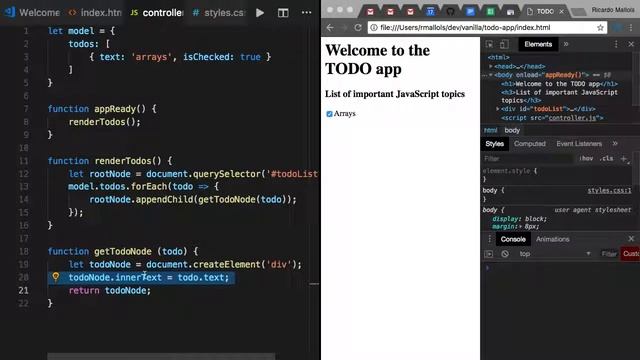This screenshot has width=640, height=360.
Task: Split the VS Code editor layout
Action: (283, 13)
